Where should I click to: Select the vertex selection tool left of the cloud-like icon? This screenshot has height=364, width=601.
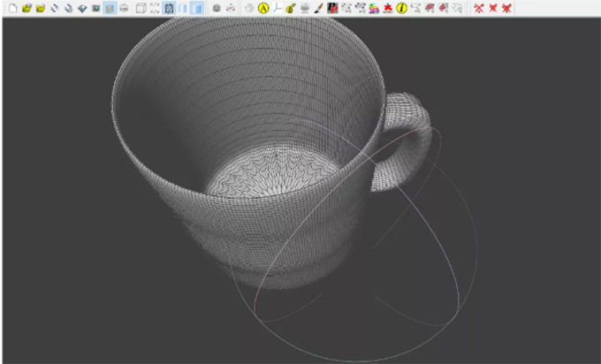(x=346, y=8)
